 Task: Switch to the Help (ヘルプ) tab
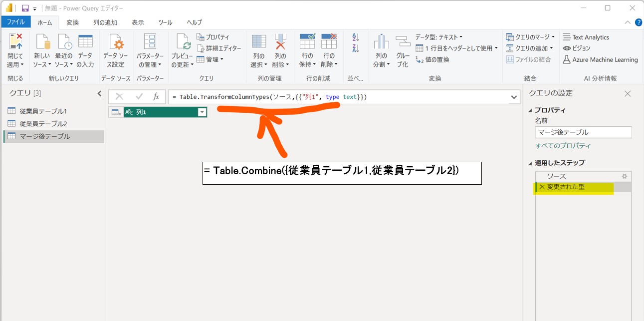[x=194, y=22]
